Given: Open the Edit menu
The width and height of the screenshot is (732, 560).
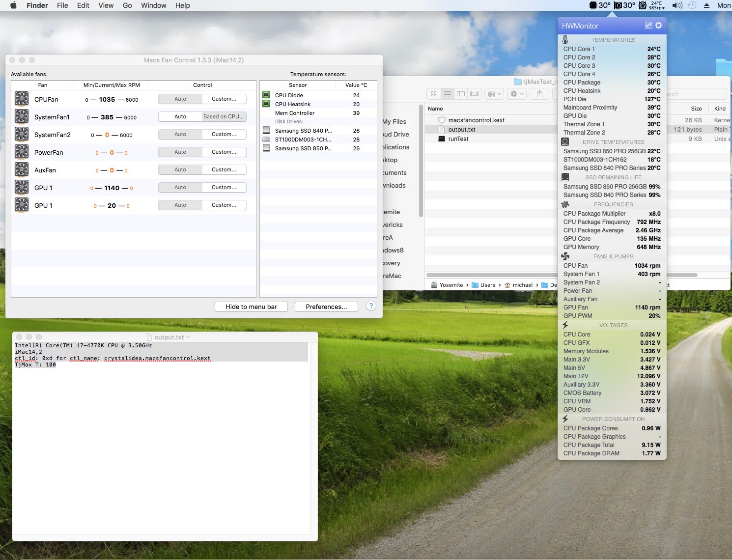Looking at the screenshot, I should tap(83, 5).
